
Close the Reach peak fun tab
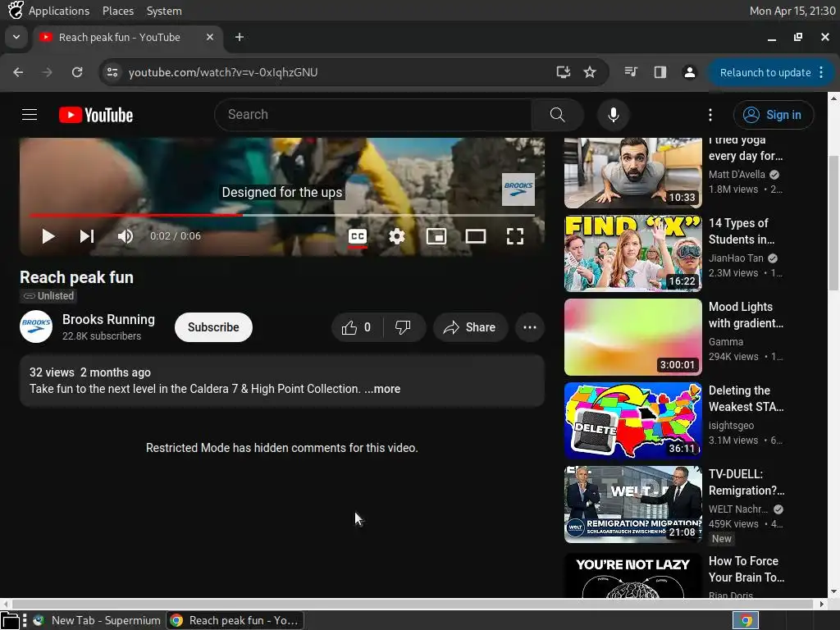click(x=210, y=37)
